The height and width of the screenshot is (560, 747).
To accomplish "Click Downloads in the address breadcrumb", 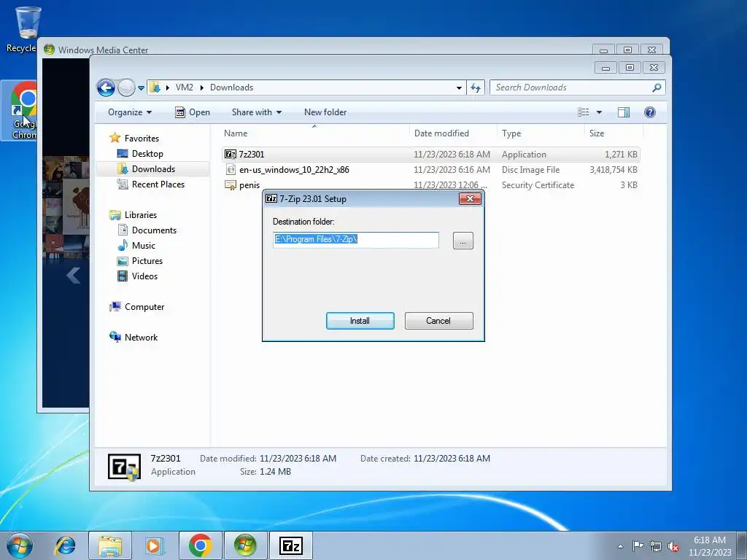I will click(x=231, y=87).
